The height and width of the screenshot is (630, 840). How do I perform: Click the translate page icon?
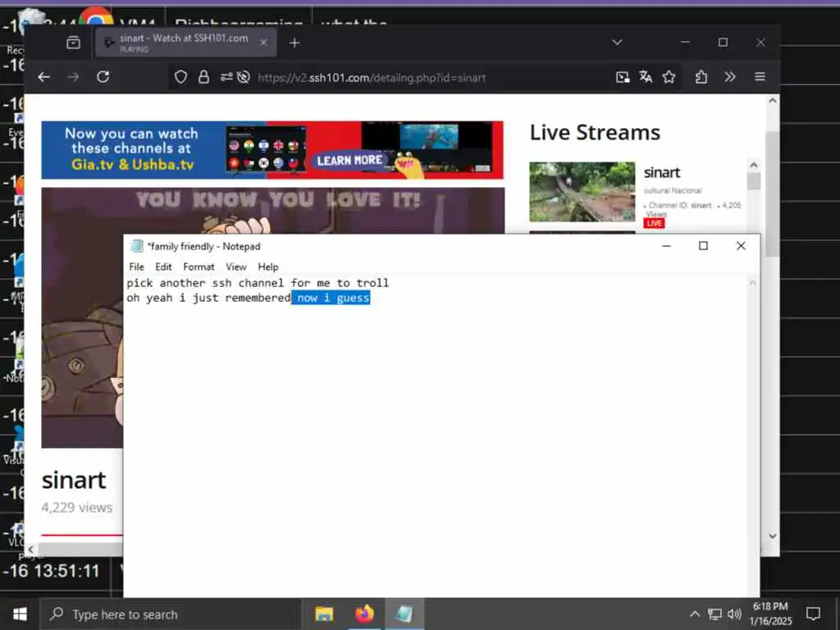[x=646, y=77]
